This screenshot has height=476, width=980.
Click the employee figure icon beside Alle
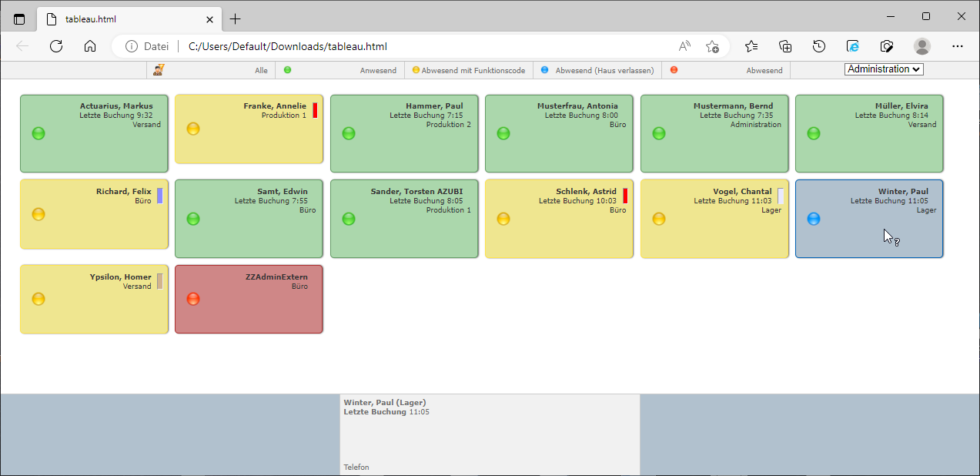tap(158, 70)
